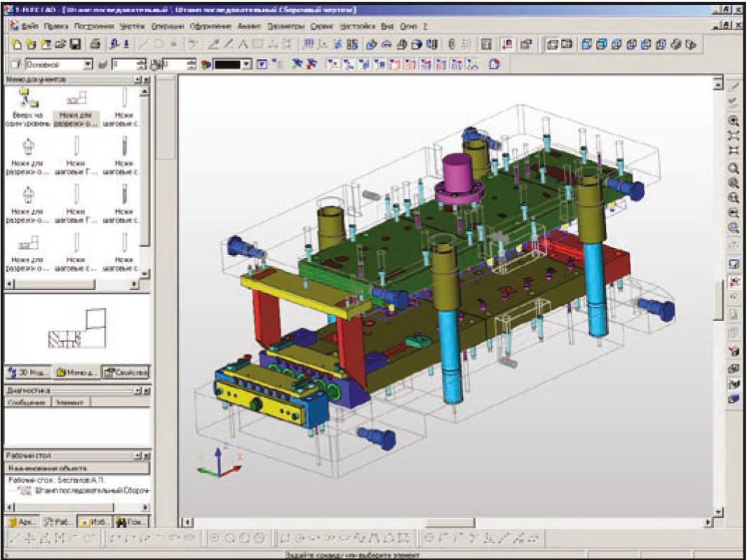Click the second numeric spinner arrows
This screenshot has width=749, height=560.
click(x=191, y=64)
